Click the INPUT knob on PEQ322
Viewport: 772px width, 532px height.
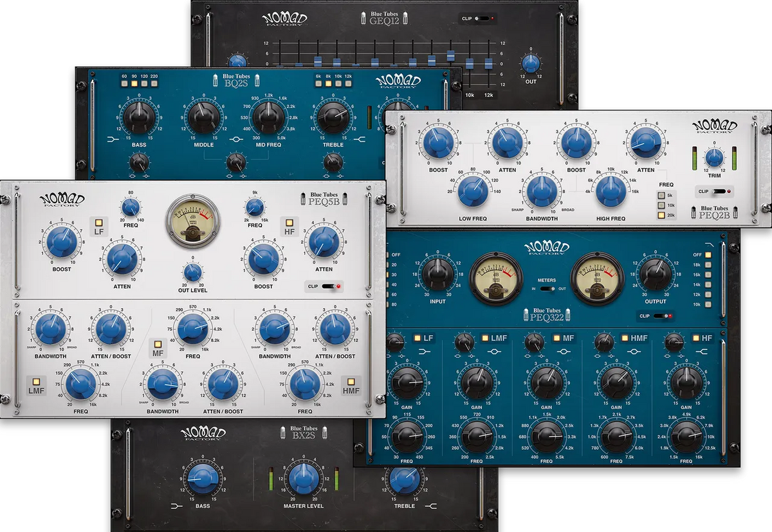pos(437,274)
